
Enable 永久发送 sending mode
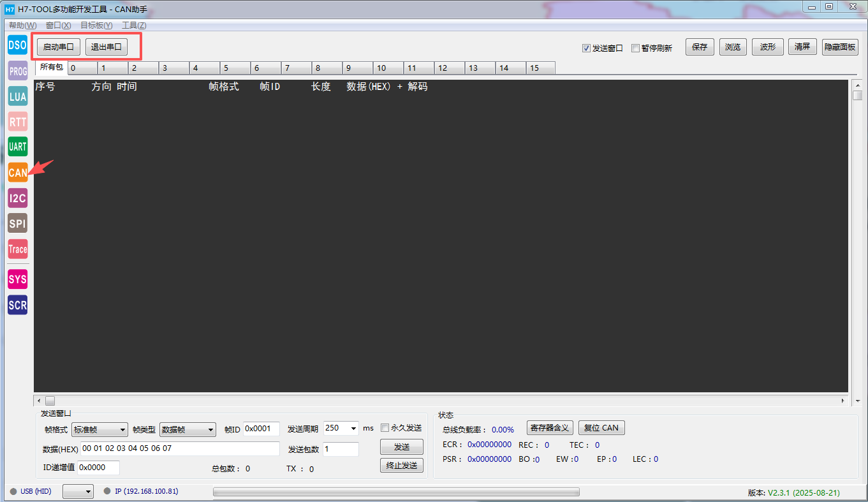pyautogui.click(x=385, y=428)
